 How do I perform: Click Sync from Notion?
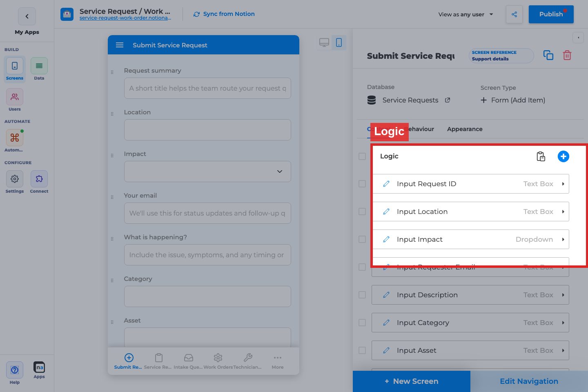224,14
